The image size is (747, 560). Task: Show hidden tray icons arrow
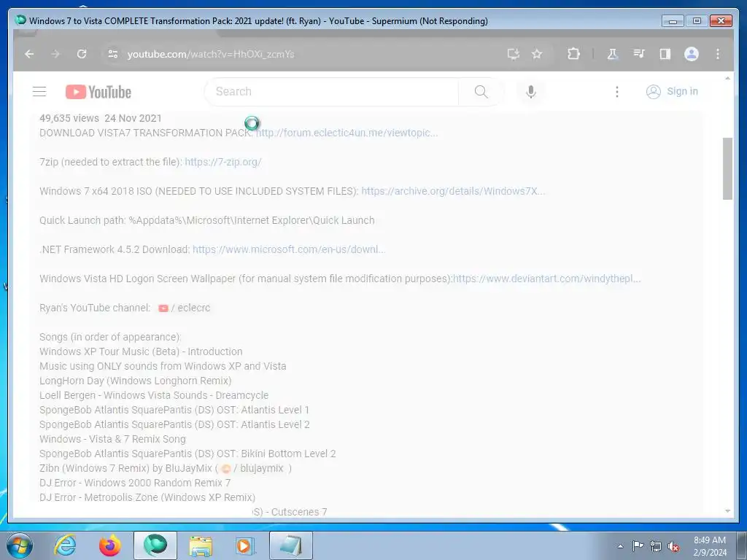coord(620,546)
